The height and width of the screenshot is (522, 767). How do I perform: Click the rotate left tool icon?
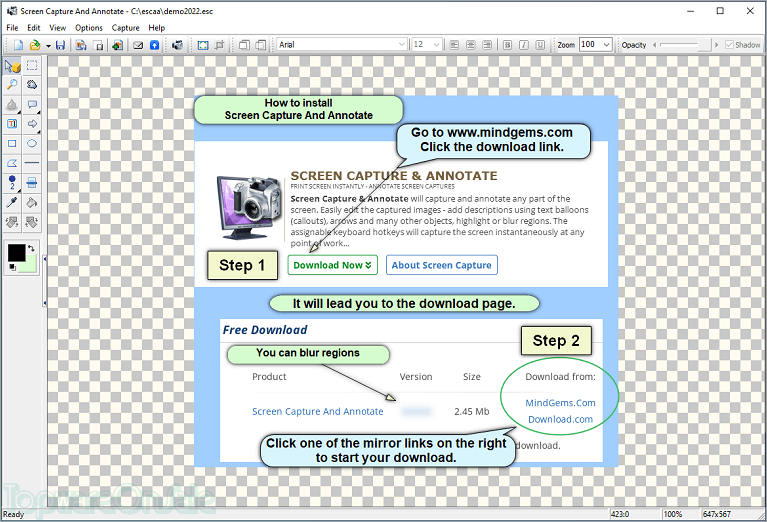pyautogui.click(x=12, y=223)
